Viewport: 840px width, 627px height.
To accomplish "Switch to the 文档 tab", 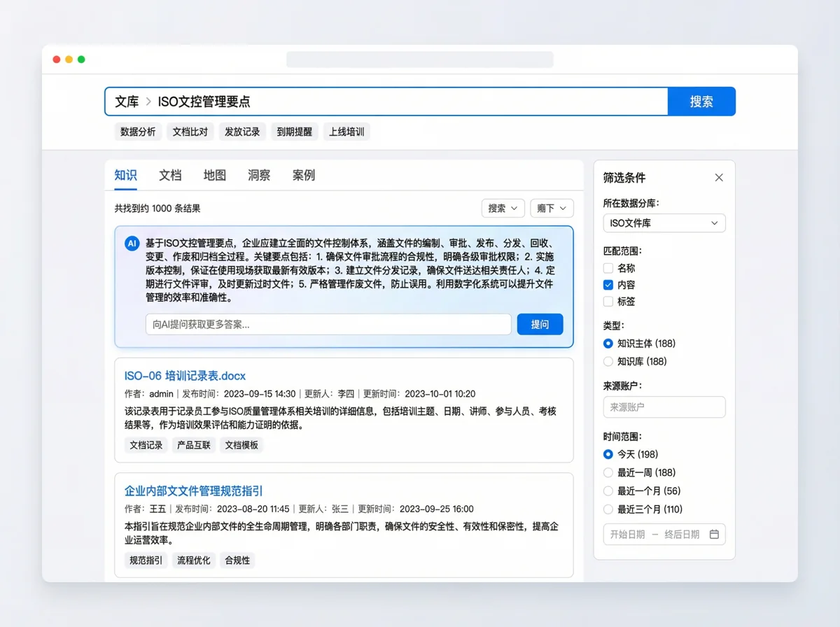I will 170,176.
